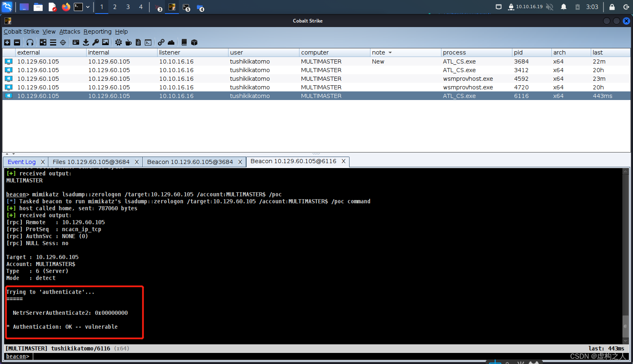
Task: Switch to workspace 2
Action: 115,7
